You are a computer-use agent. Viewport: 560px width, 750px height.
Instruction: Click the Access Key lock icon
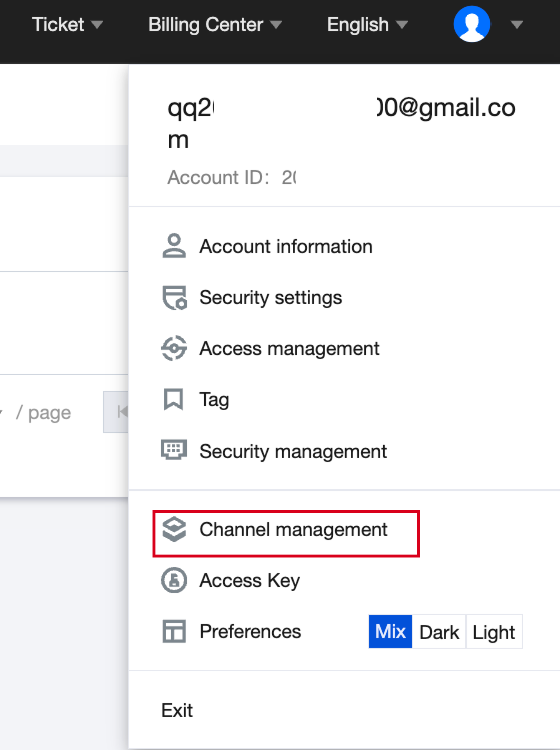[174, 580]
